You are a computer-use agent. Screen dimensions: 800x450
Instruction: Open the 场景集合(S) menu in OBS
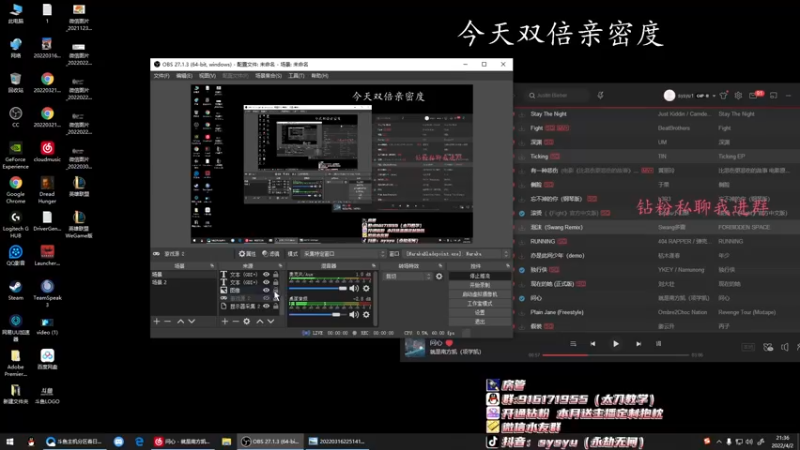pos(268,76)
